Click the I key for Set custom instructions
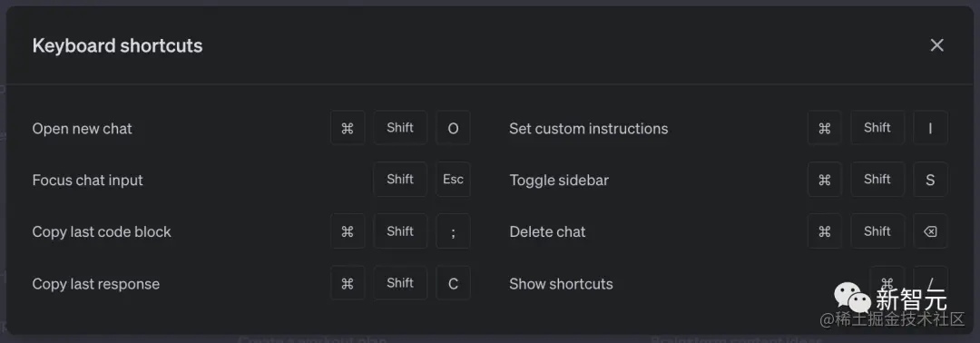 [x=930, y=128]
